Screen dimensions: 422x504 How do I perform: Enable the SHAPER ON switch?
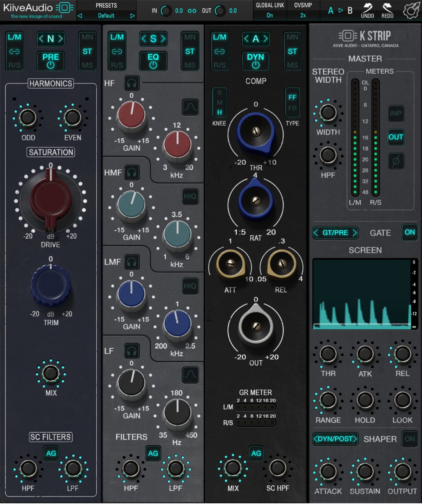click(409, 439)
